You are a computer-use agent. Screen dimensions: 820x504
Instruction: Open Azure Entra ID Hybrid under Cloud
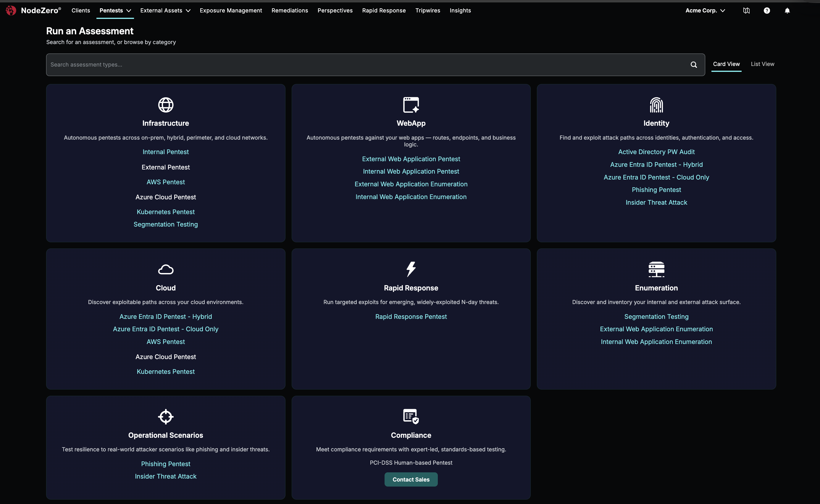(166, 317)
